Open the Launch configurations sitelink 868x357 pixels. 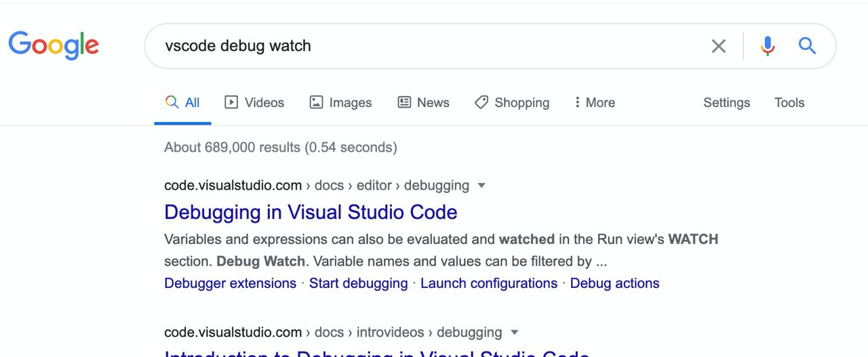(489, 283)
